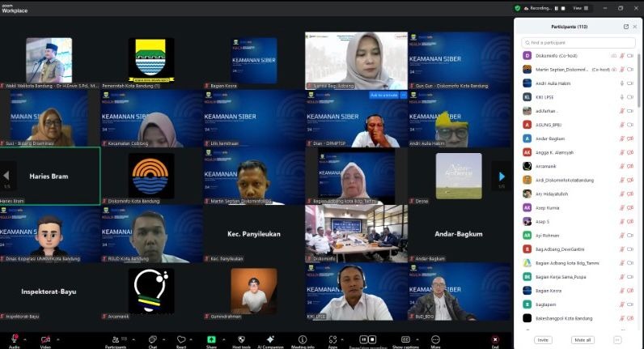
Task: Open the Chat panel
Action: 153,341
